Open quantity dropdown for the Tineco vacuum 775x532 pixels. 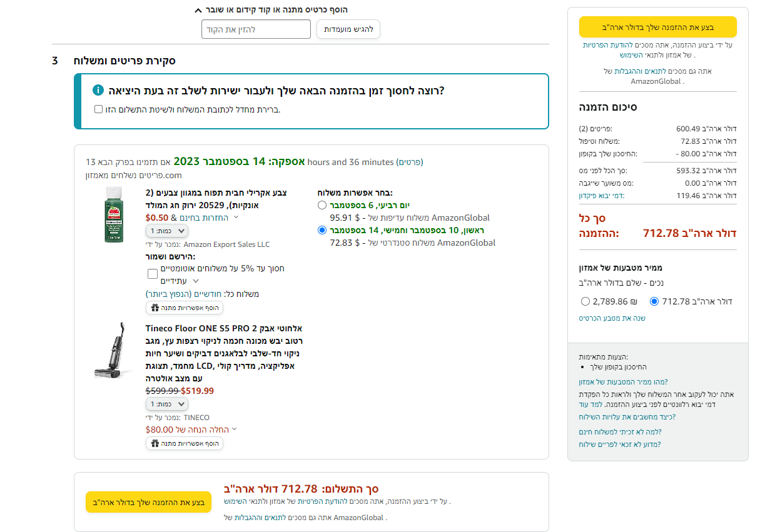166,404
